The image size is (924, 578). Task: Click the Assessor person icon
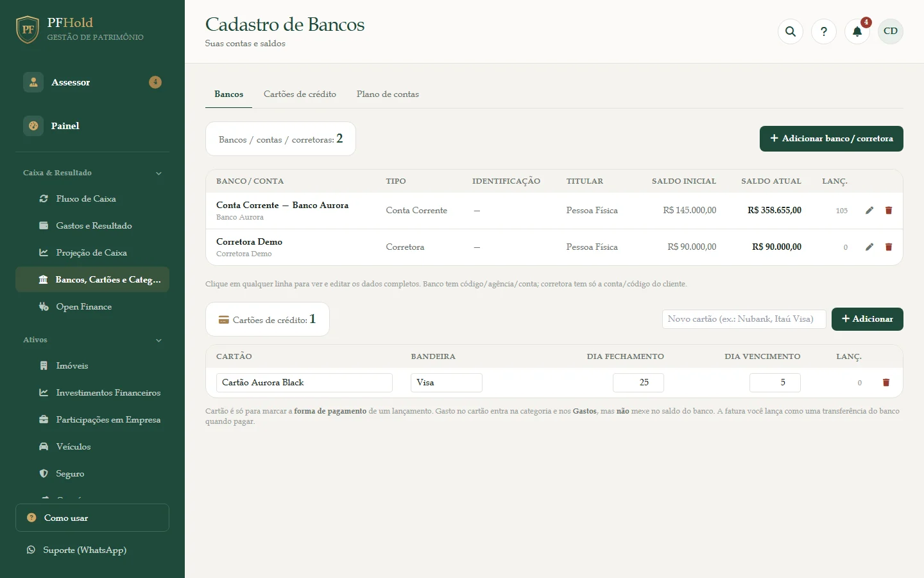click(x=33, y=82)
